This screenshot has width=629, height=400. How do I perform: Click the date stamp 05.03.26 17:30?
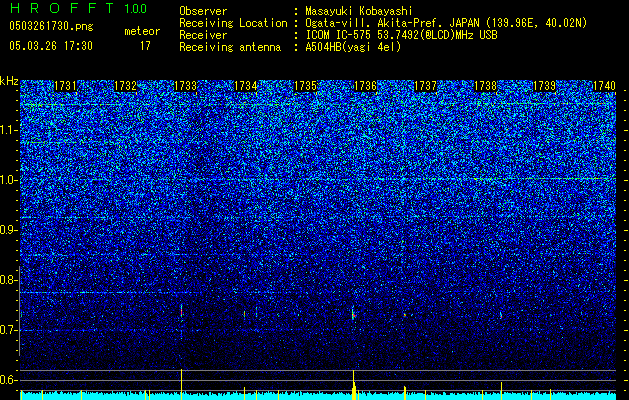(51, 46)
